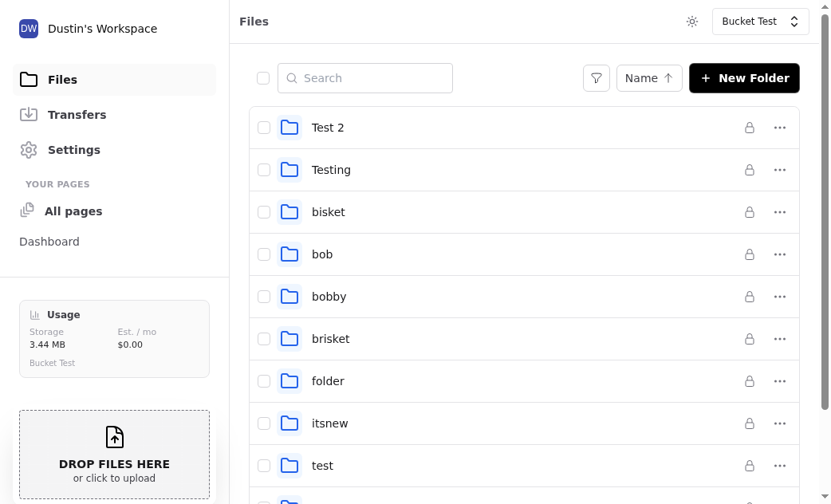Open the more options menu for Test 2
Image resolution: width=831 pixels, height=504 pixels.
pos(780,128)
